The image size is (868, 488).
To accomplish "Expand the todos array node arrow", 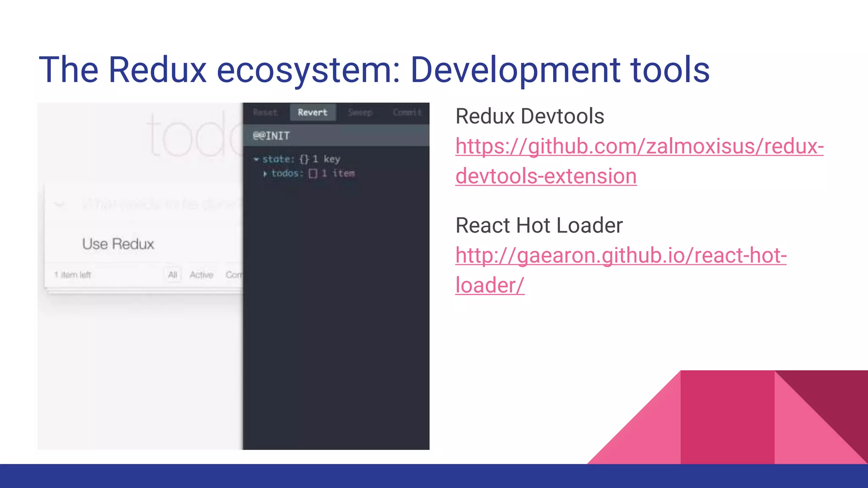I will [x=265, y=174].
